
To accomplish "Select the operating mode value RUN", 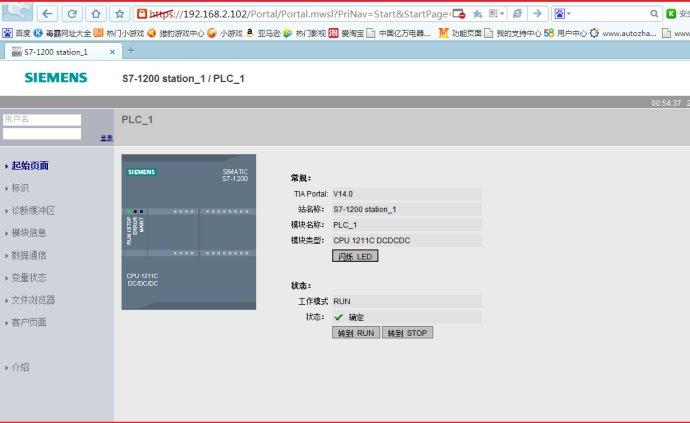I will pyautogui.click(x=342, y=302).
